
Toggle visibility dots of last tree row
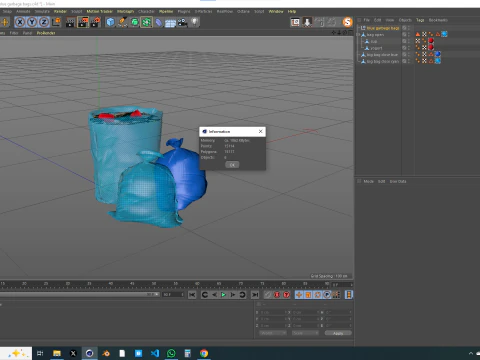[x=409, y=61]
